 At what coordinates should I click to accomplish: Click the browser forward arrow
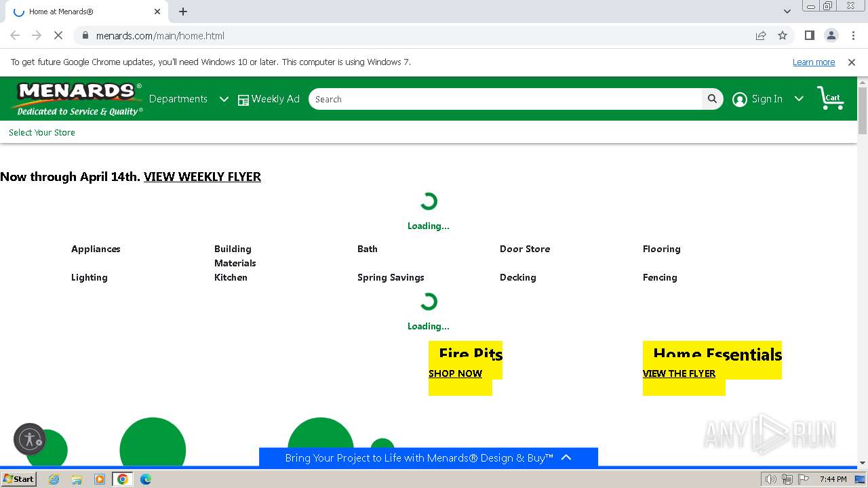tap(37, 35)
